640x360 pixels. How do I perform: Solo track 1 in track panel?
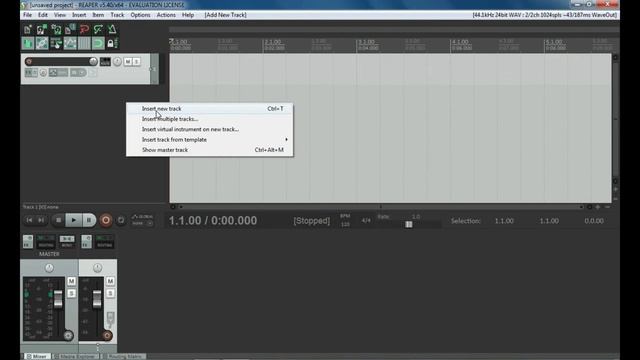136,62
